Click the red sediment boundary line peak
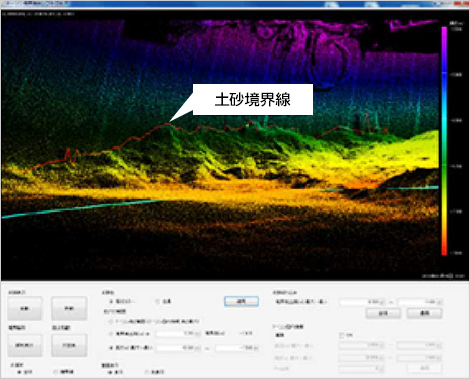This screenshot has height=379, width=470. pyautogui.click(x=167, y=124)
